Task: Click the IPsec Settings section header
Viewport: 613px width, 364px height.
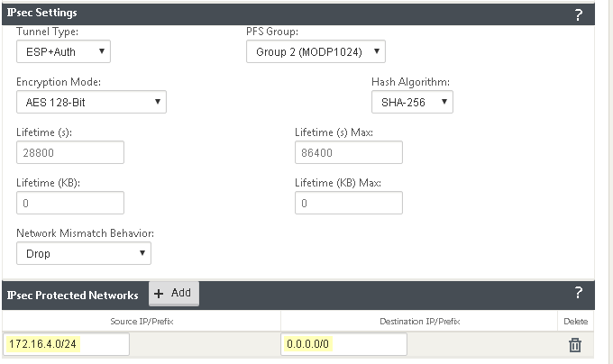Action: point(42,14)
